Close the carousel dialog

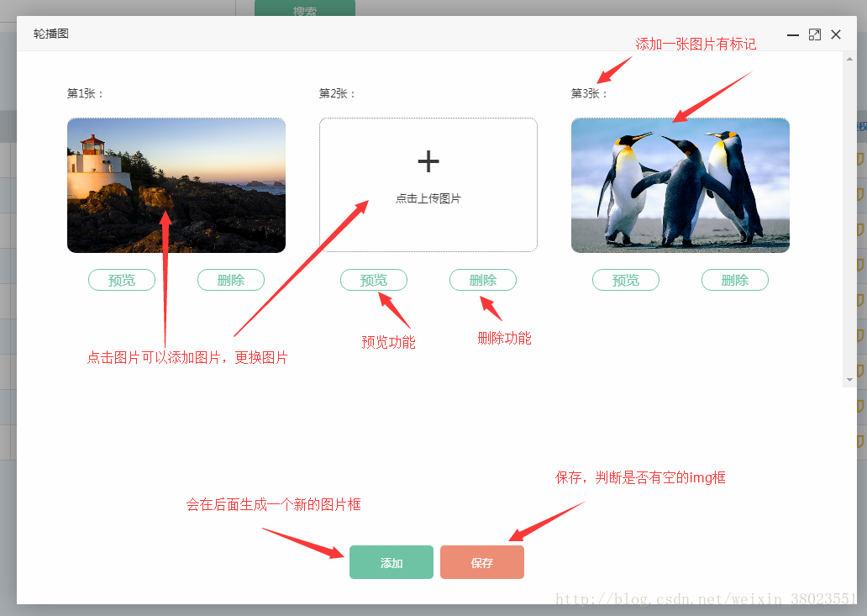836,34
